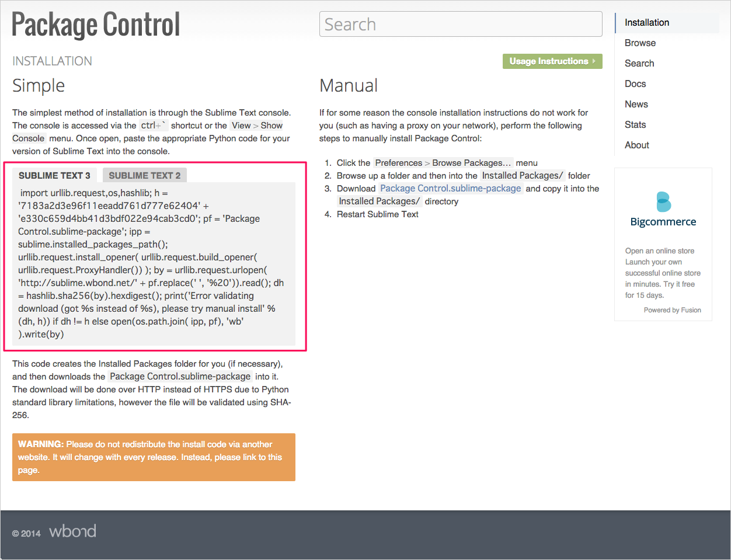Select Installation in the side navigation

pos(647,22)
